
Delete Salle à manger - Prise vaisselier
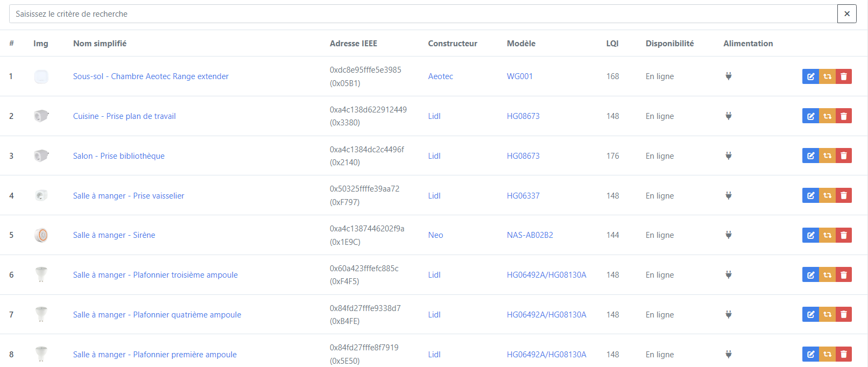(844, 195)
